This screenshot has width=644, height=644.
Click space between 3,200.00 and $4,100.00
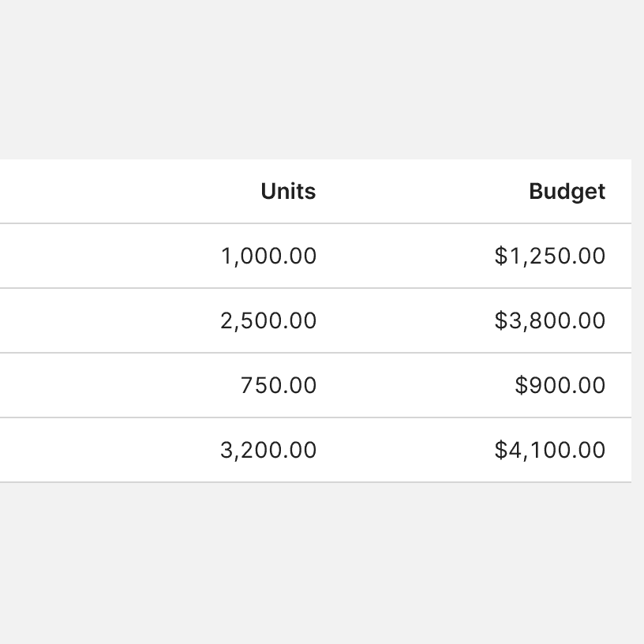point(406,451)
